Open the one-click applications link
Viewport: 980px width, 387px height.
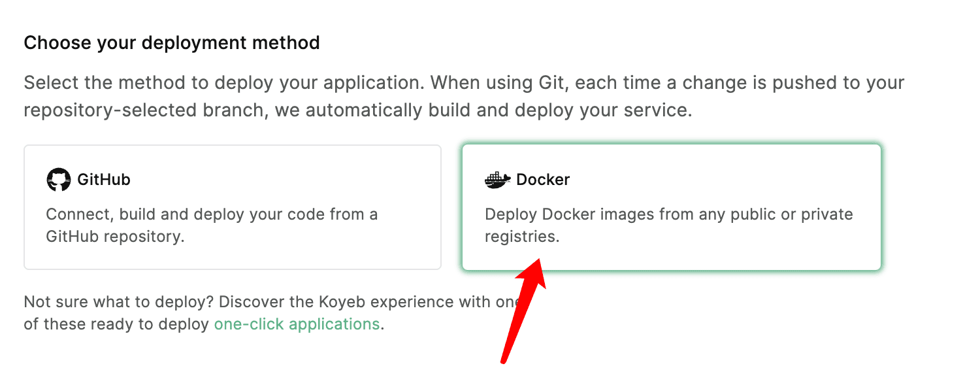297,324
